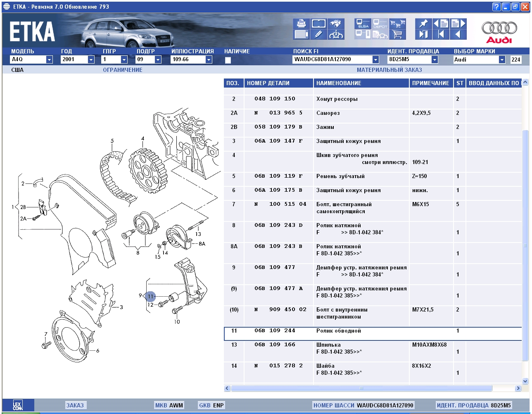Click the pushpin icon
This screenshot has height=414, width=532.
pyautogui.click(x=423, y=24)
